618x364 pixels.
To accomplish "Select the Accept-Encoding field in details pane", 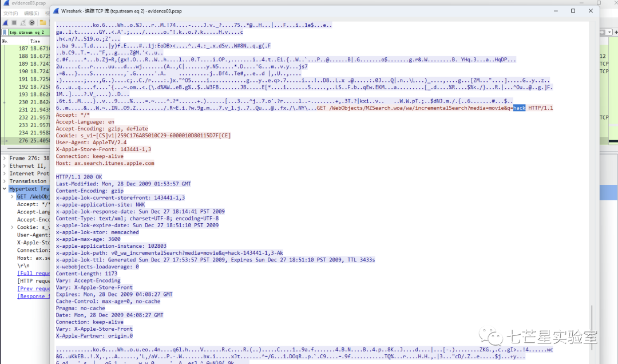I will coord(33,220).
